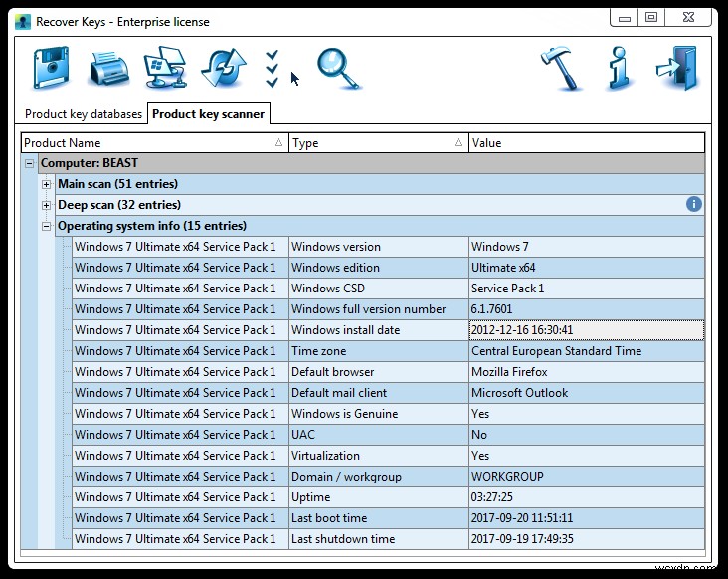Click the No value in UAC row
The image size is (728, 579).
(x=587, y=435)
